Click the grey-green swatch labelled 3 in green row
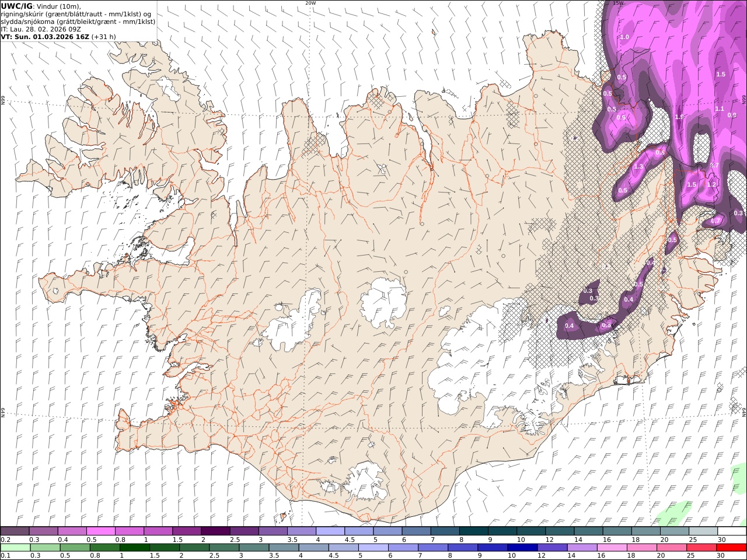 (x=253, y=548)
